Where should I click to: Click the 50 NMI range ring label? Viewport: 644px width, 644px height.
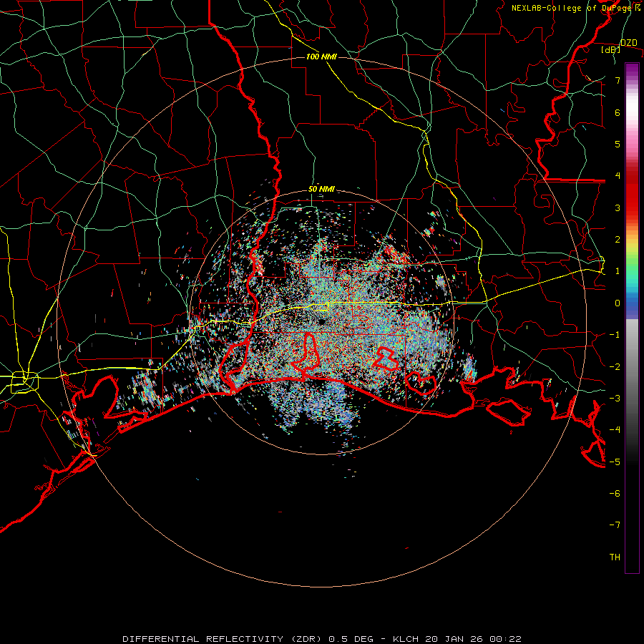tap(321, 190)
